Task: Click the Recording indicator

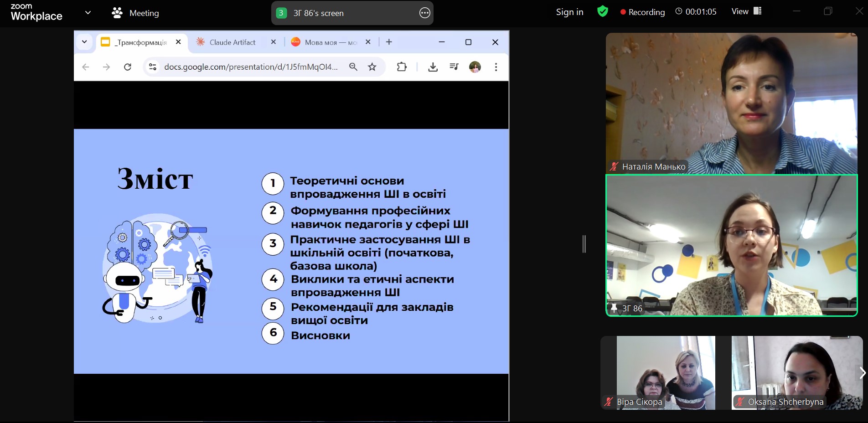Action: 642,12
